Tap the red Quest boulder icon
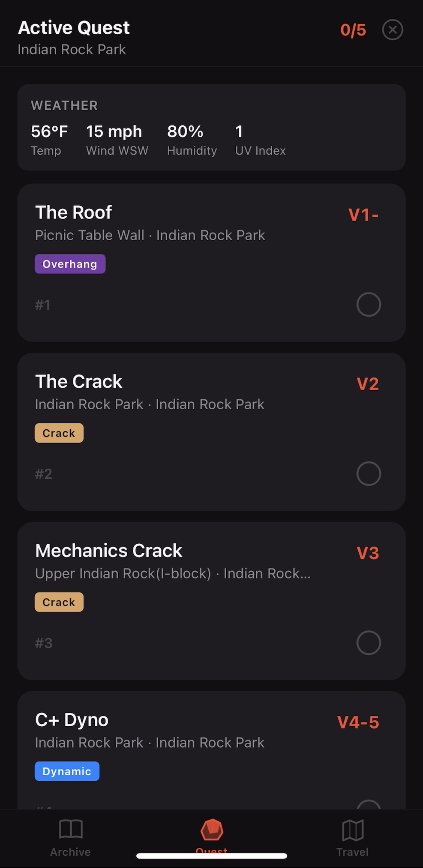Image resolution: width=423 pixels, height=868 pixels. tap(212, 830)
